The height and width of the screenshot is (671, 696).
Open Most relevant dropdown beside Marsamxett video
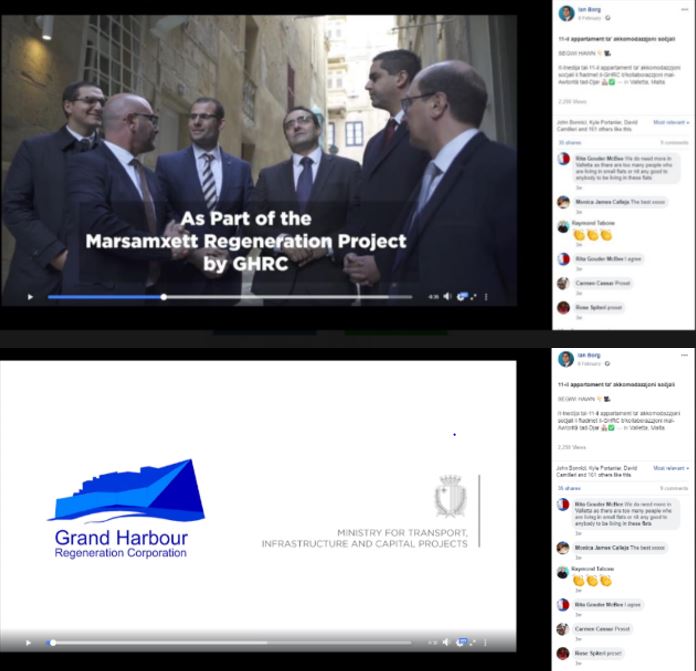pos(671,122)
